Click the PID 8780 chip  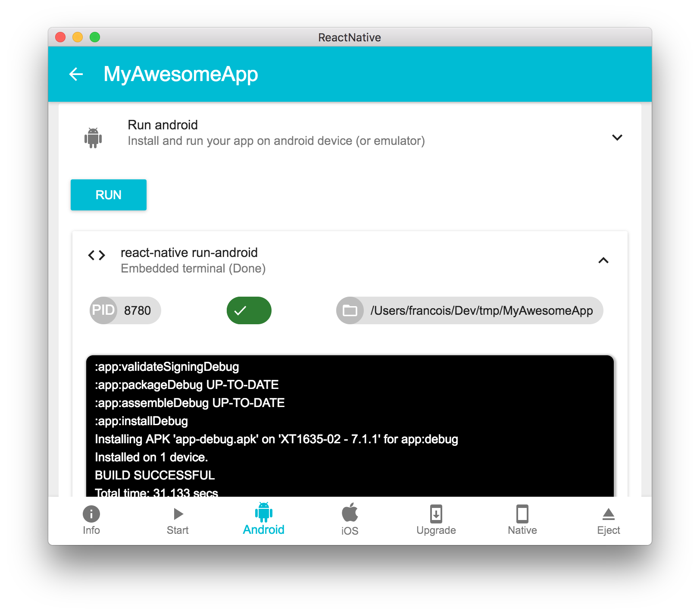125,310
